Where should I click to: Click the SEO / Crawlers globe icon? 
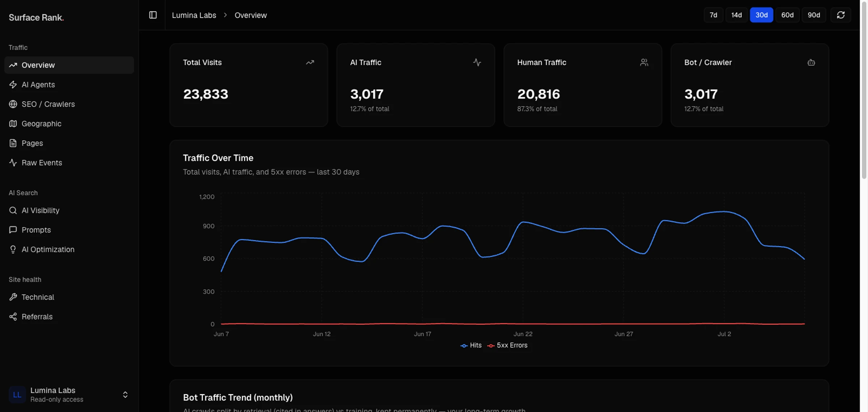pos(13,104)
